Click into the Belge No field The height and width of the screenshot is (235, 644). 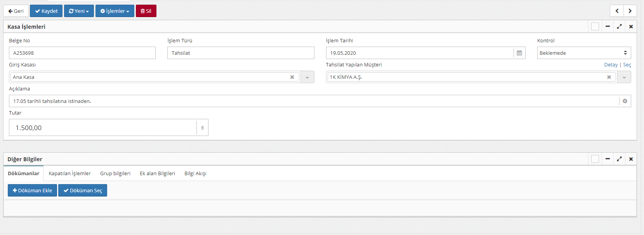point(82,53)
